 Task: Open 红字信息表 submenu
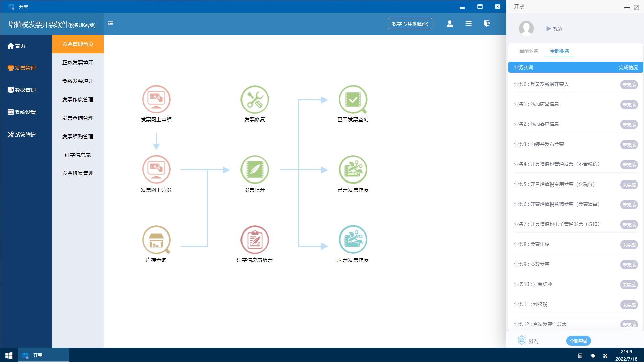pos(78,155)
